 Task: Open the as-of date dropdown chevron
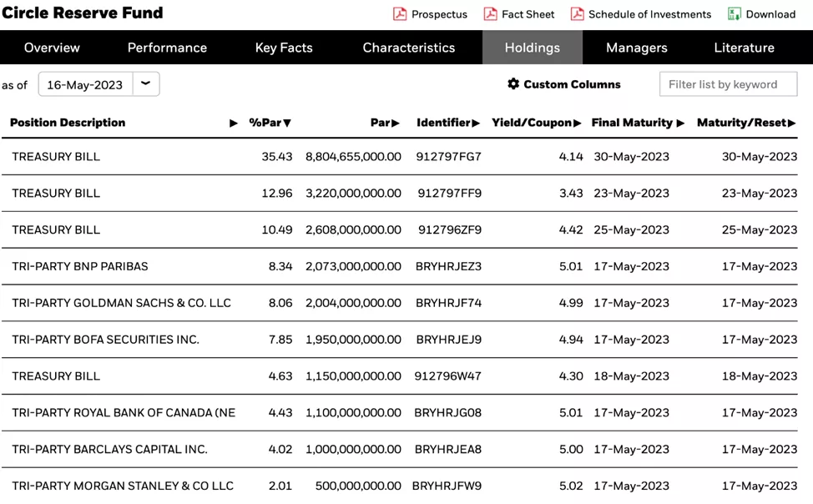pos(146,84)
